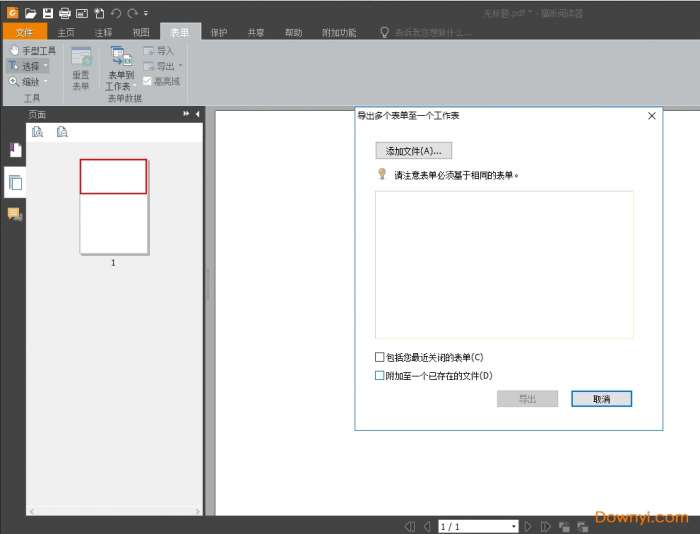Click the empty file list box in the dialog

coord(504,264)
